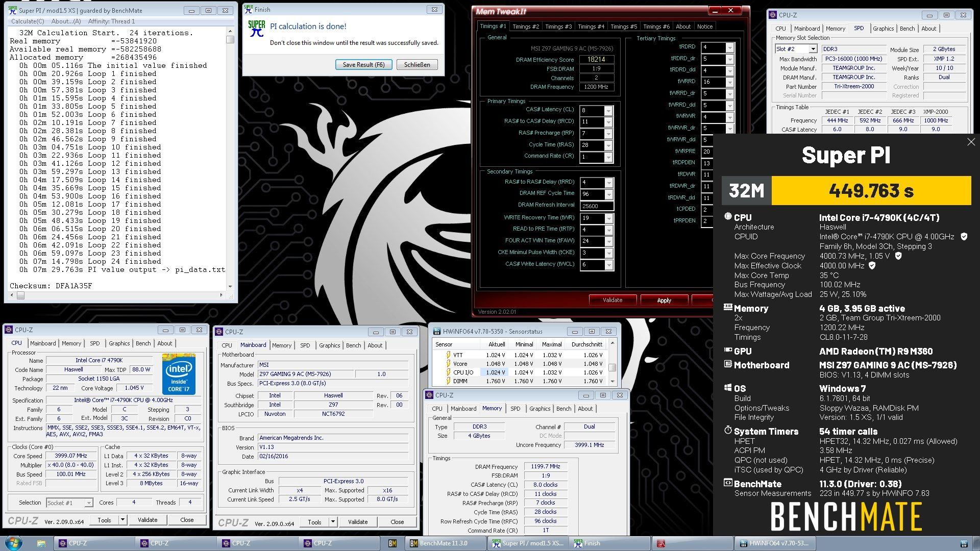Switch to the Timings #2 tab
The image size is (980, 551).
(x=525, y=27)
